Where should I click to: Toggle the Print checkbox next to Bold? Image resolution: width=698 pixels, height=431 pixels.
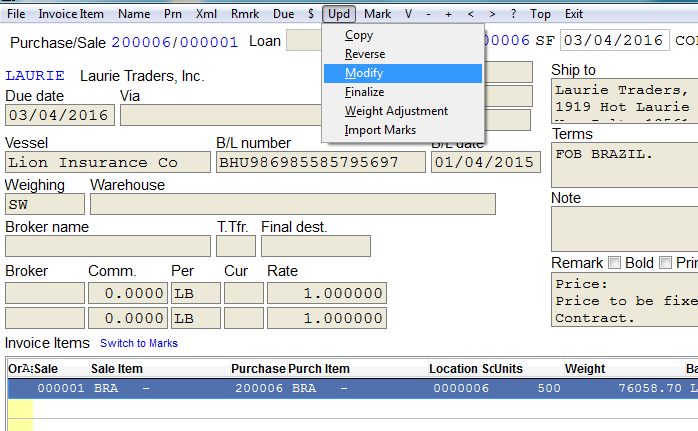(x=665, y=263)
